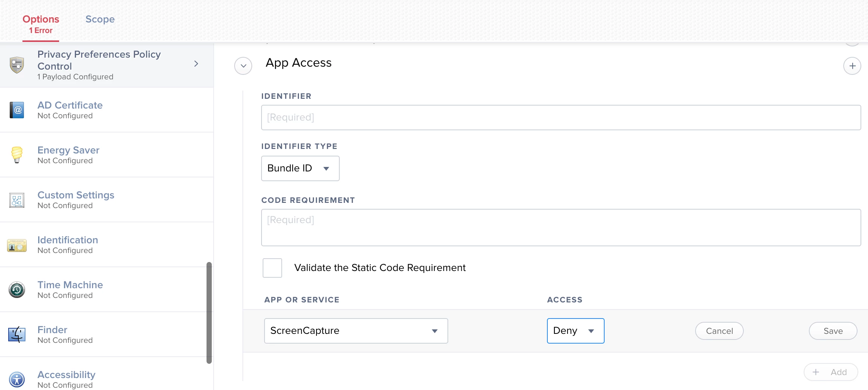Click the 1 Payload Configured text
The height and width of the screenshot is (390, 868).
tap(75, 77)
